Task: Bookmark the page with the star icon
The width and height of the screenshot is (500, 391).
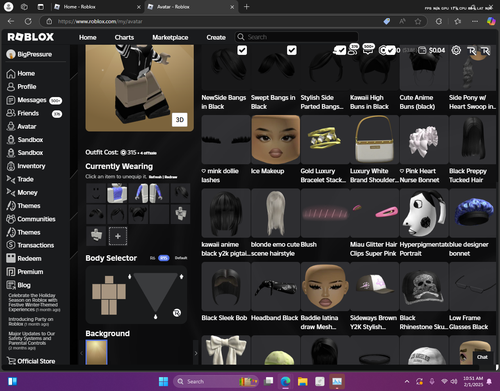Action: coord(418,21)
